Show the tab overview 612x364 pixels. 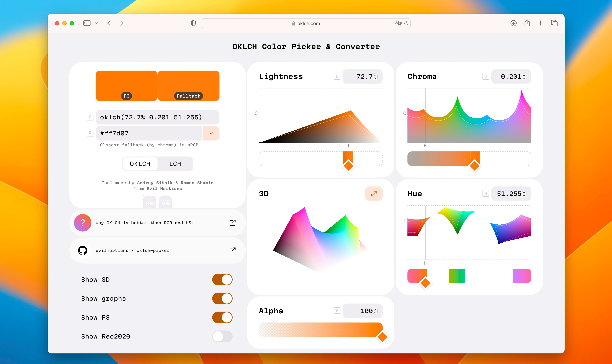click(x=554, y=23)
